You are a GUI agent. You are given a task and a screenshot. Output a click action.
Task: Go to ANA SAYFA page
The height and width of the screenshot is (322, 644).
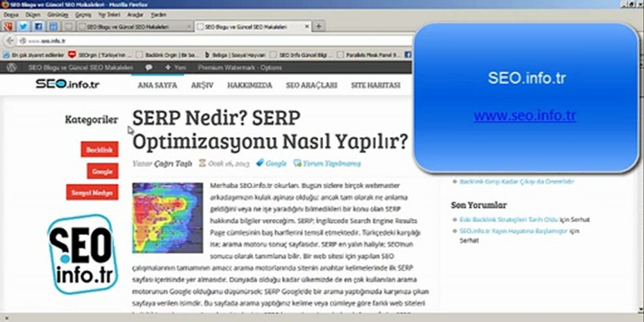tap(157, 85)
